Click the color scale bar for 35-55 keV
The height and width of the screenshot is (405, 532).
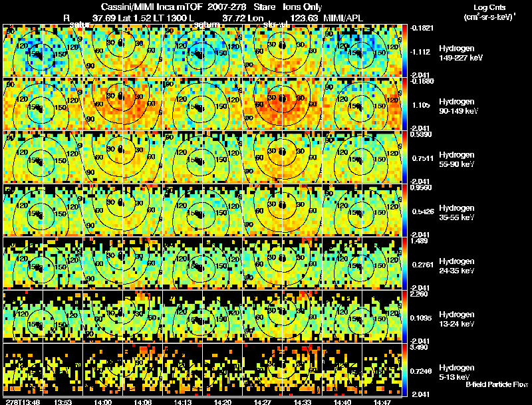tap(404, 211)
